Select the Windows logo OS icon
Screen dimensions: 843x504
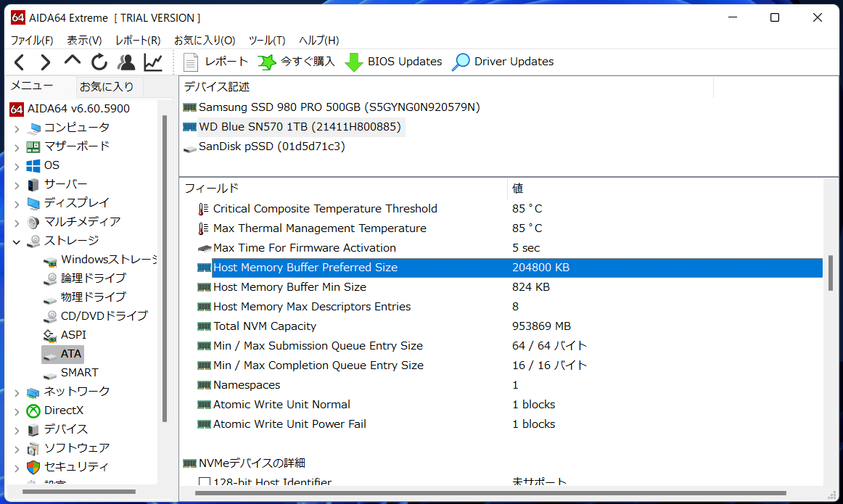(33, 165)
